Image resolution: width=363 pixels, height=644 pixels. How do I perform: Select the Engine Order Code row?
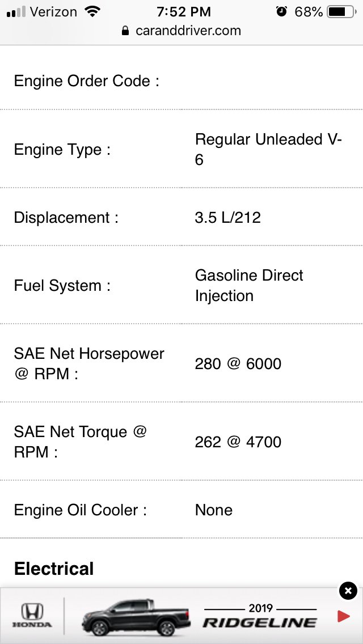(181, 81)
